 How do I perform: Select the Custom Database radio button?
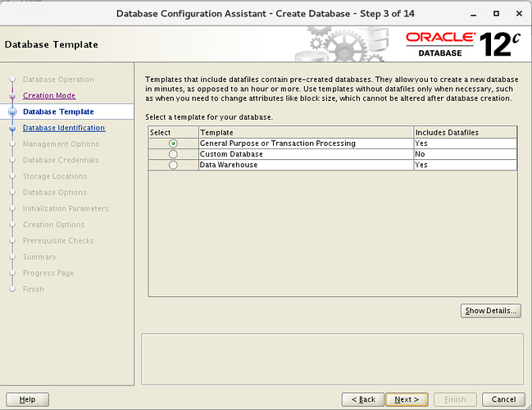[173, 154]
